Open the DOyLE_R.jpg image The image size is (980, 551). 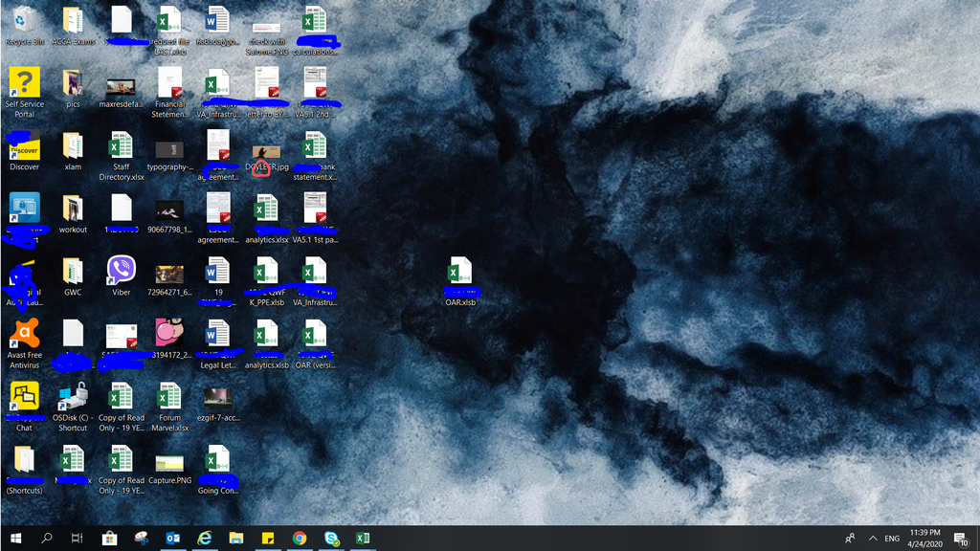pyautogui.click(x=266, y=158)
